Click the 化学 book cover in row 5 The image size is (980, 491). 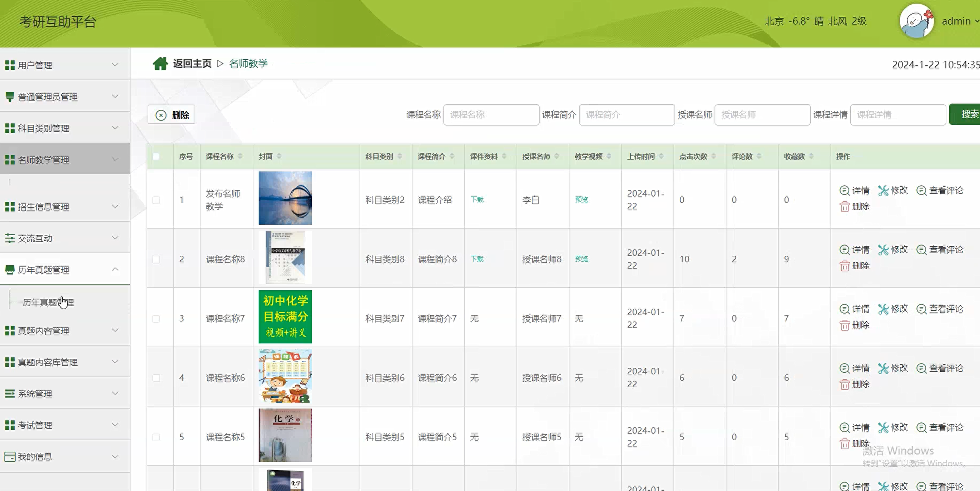[x=285, y=435]
